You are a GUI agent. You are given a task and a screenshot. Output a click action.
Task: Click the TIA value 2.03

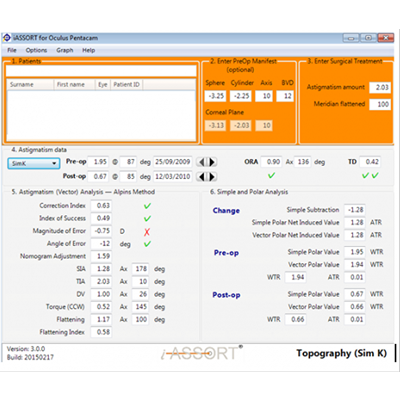click(x=101, y=282)
